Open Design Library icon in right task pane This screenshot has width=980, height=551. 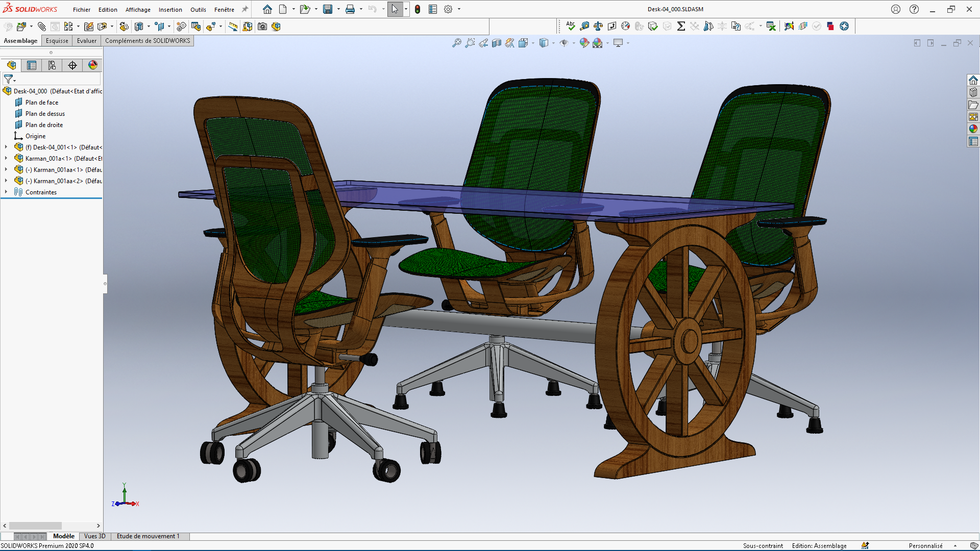[973, 92]
